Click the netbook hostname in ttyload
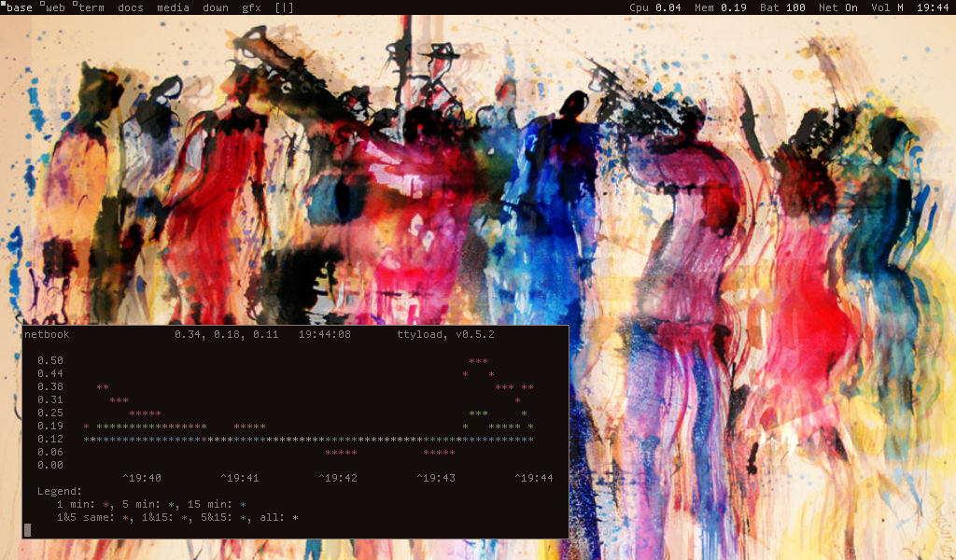This screenshot has height=560, width=956. click(x=47, y=334)
